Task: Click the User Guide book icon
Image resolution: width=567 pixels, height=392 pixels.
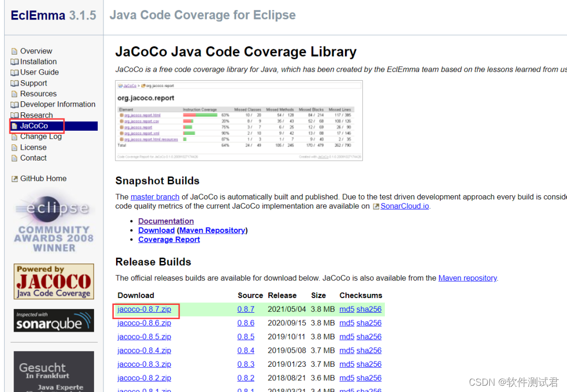Action: [x=15, y=72]
